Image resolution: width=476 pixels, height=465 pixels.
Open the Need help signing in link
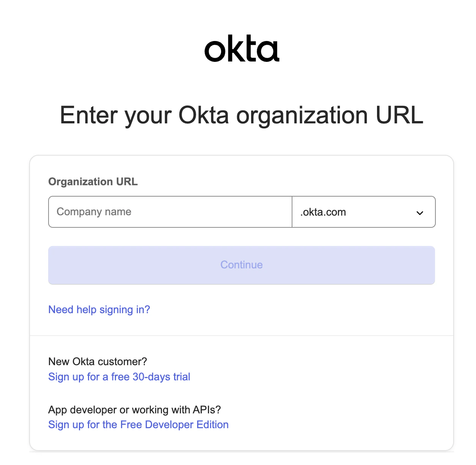[x=99, y=310]
